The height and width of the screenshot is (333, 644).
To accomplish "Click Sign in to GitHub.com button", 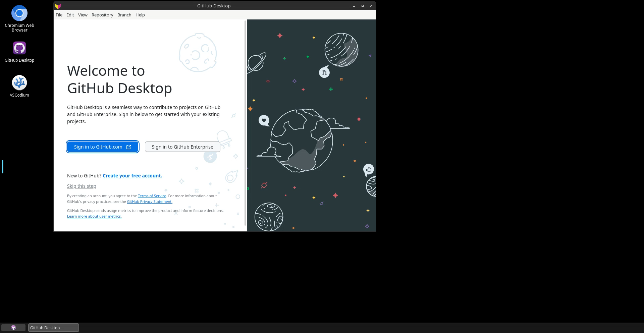I will pos(102,147).
